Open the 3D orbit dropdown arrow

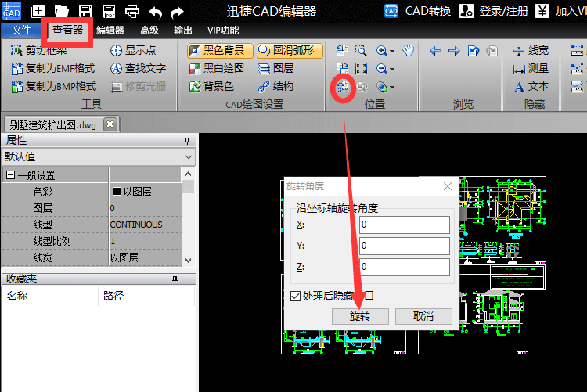tap(392, 87)
